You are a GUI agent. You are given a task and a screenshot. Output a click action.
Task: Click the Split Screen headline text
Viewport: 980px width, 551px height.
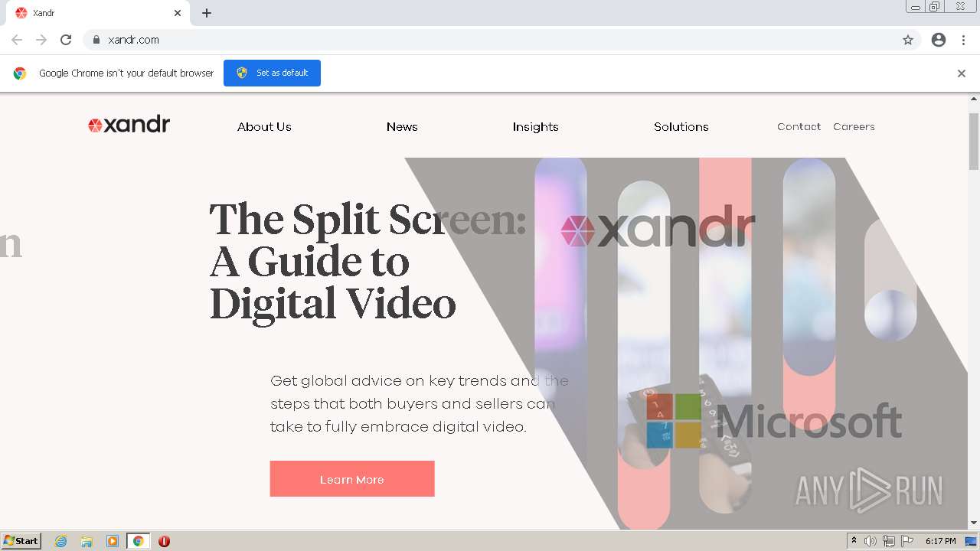(367, 262)
